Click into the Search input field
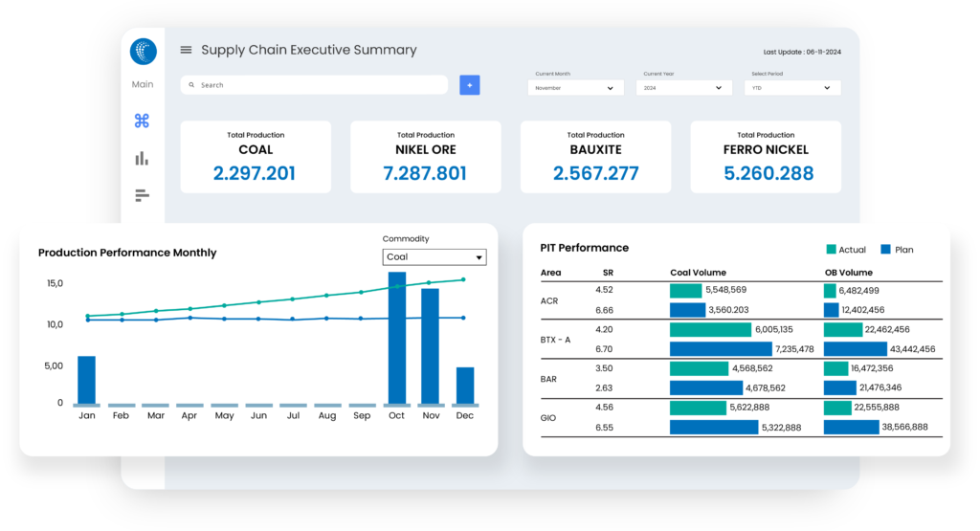 coord(316,85)
